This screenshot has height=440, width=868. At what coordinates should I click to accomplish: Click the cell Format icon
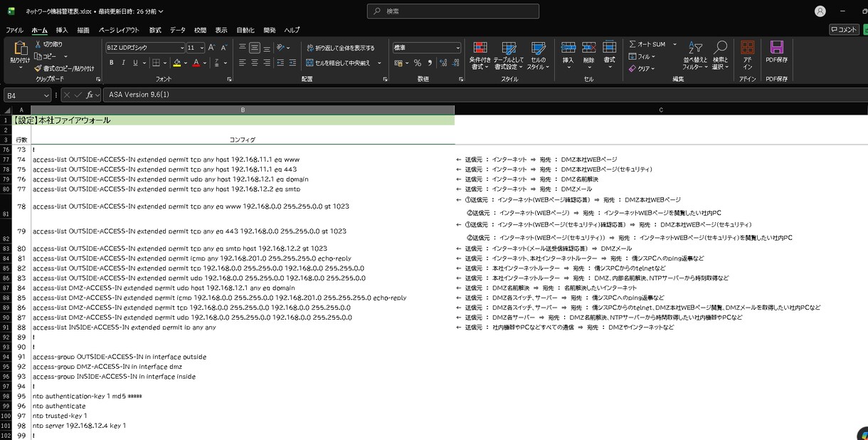pos(609,48)
